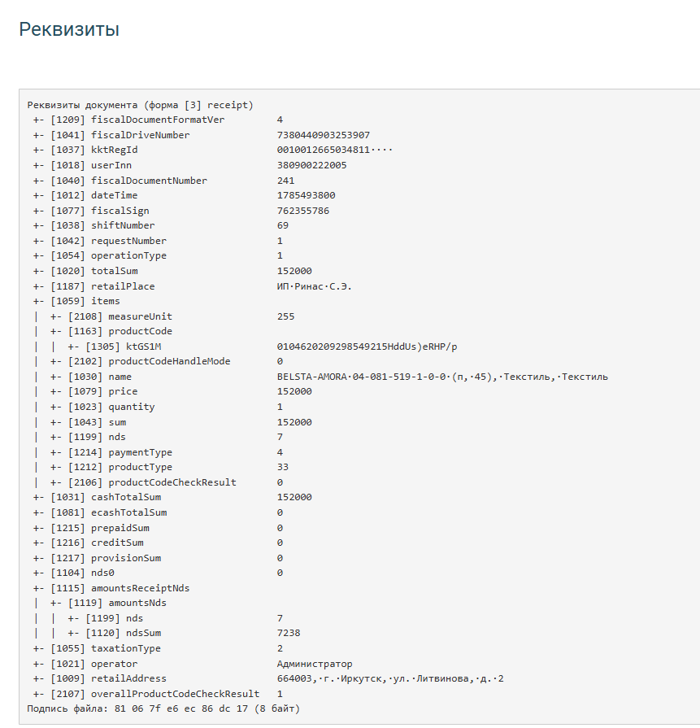Click the [1163] productCode node
Screen dimensions: 700x728
111,332
